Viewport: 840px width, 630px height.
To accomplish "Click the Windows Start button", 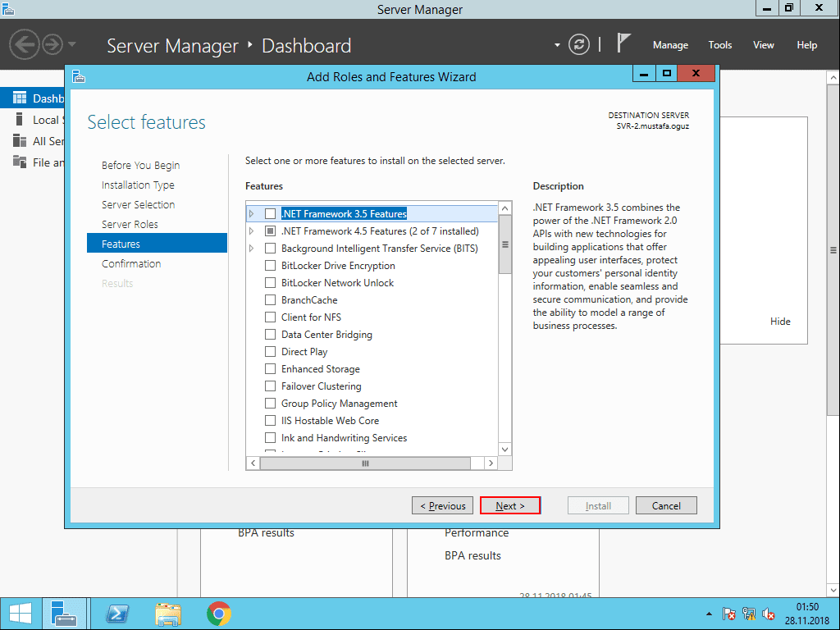I will (x=19, y=614).
